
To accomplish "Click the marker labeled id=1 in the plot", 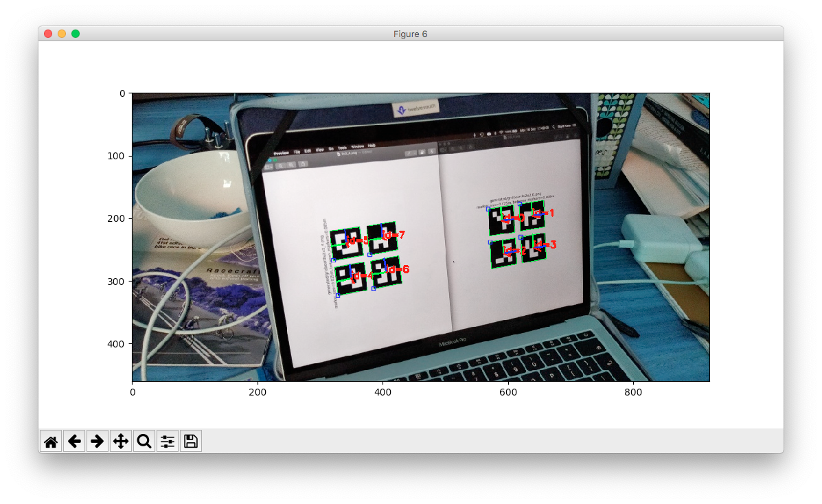I will pyautogui.click(x=532, y=215).
